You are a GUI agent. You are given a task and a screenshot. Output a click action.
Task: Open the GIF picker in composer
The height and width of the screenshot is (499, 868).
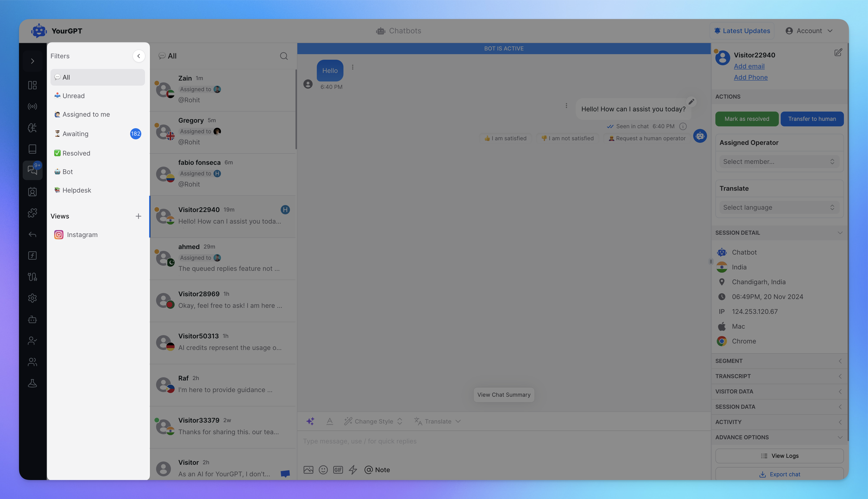(x=338, y=470)
